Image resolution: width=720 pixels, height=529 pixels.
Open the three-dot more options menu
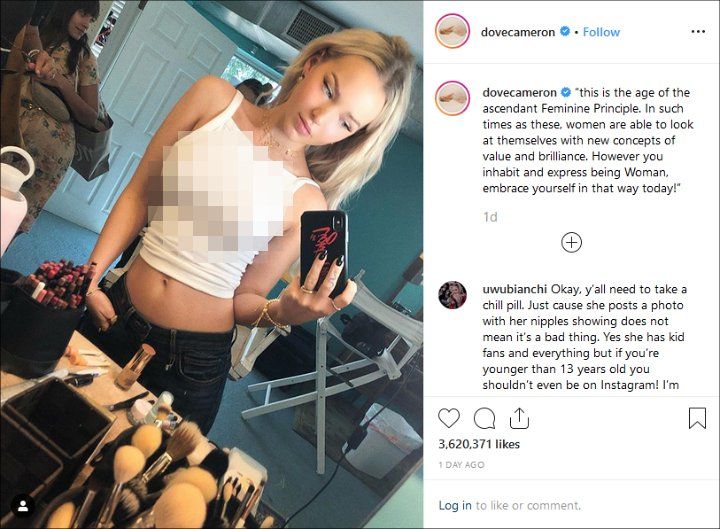click(x=698, y=32)
